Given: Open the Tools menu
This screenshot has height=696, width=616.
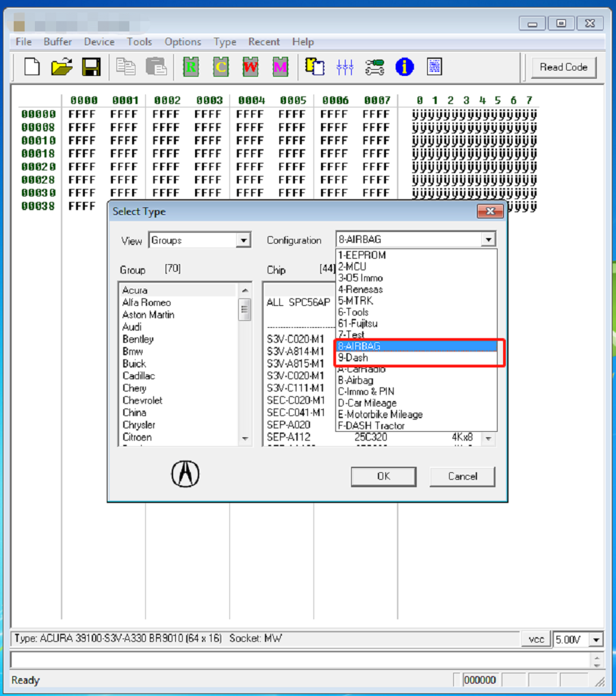Looking at the screenshot, I should point(140,42).
